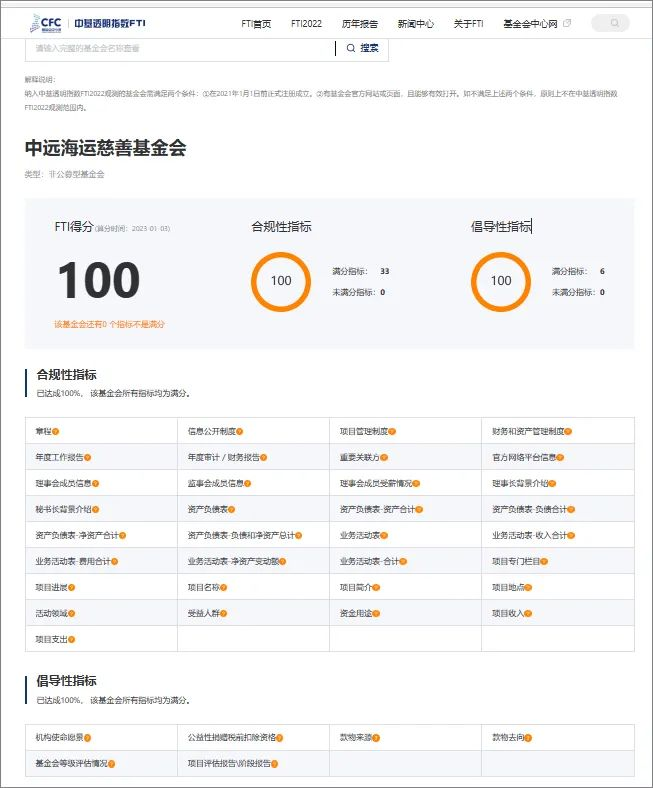Click the help icon next to 业务活动表-合计
Image resolution: width=653 pixels, height=788 pixels.
(x=403, y=562)
